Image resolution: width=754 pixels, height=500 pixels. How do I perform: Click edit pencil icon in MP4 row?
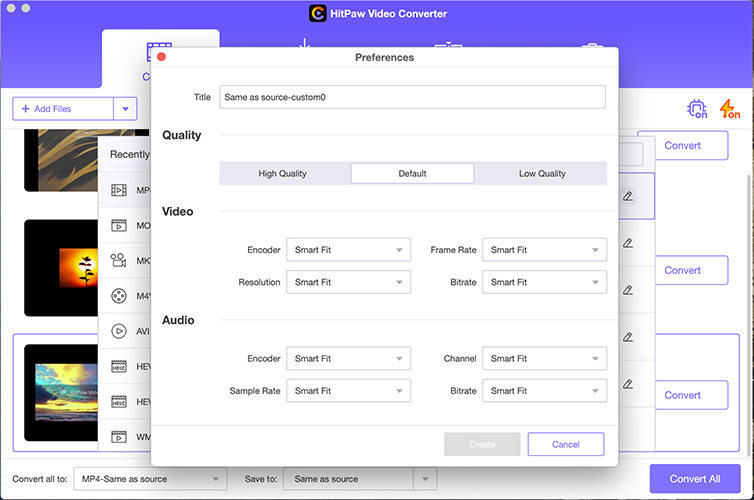[628, 196]
